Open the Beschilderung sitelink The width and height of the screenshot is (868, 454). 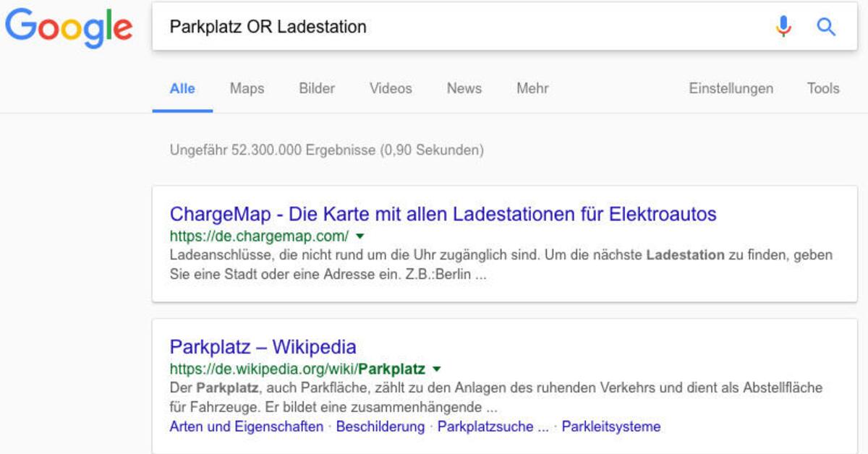click(380, 427)
